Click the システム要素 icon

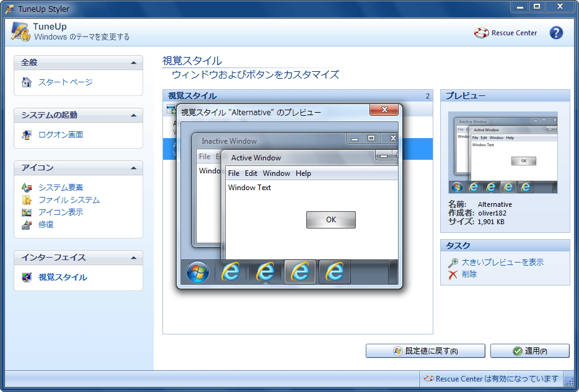27,188
